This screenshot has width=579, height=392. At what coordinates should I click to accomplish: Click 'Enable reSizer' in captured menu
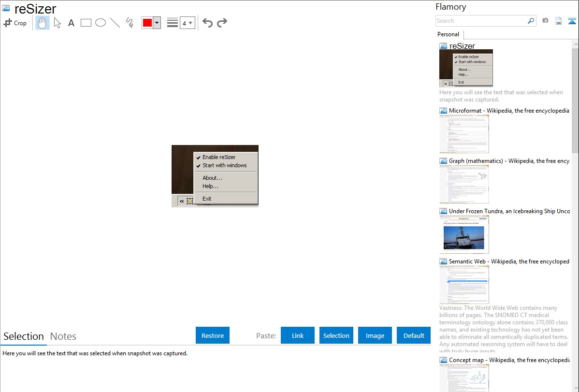(x=219, y=157)
